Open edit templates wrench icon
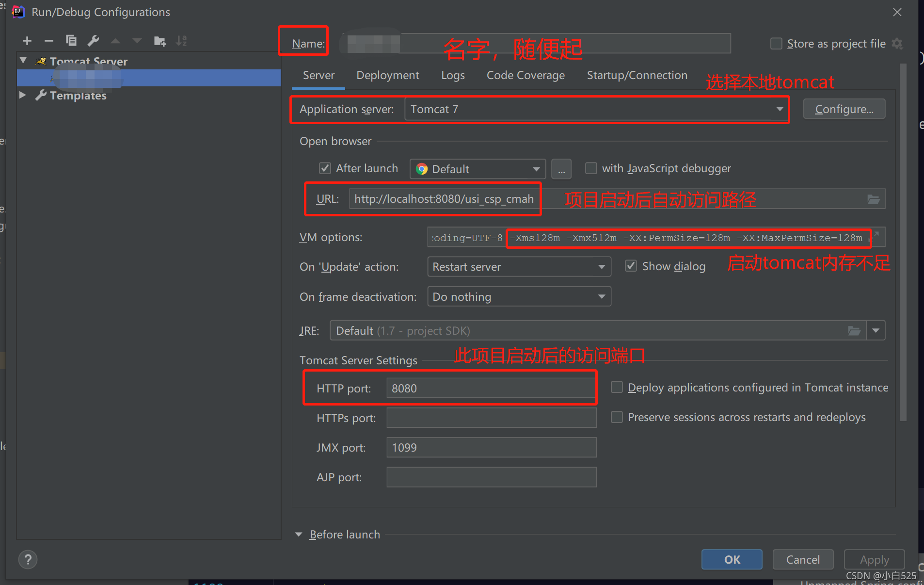This screenshot has width=924, height=585. [x=93, y=41]
